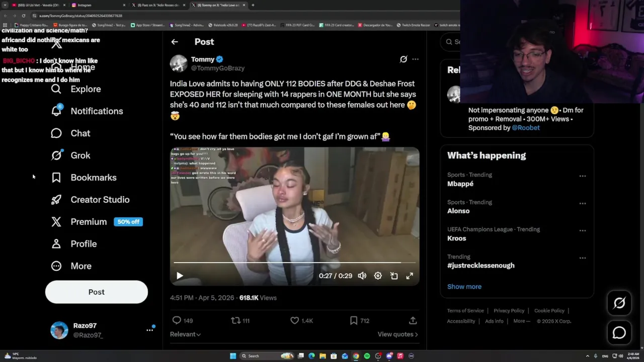Click the reply icon with 149 replies
This screenshot has width=644, height=362.
pos(177,320)
